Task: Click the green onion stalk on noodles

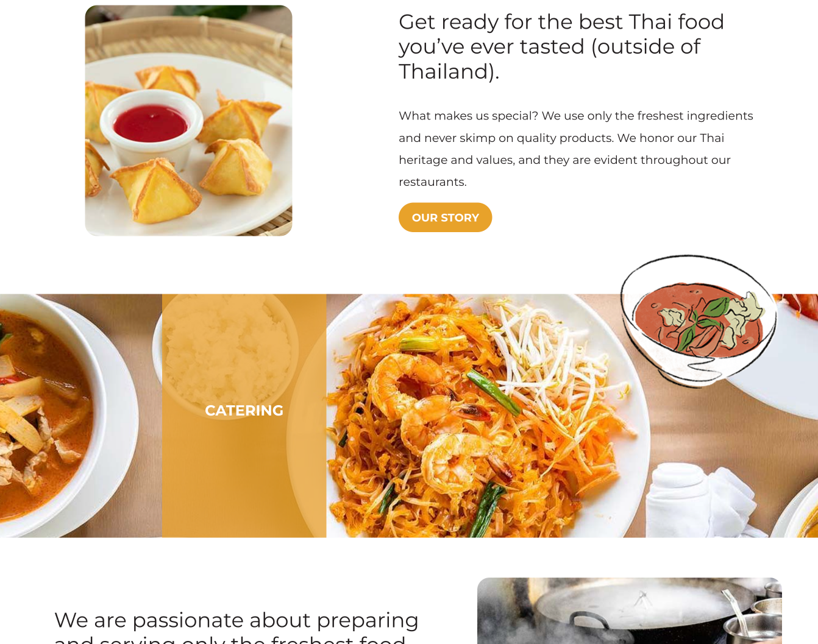Action: [494, 390]
